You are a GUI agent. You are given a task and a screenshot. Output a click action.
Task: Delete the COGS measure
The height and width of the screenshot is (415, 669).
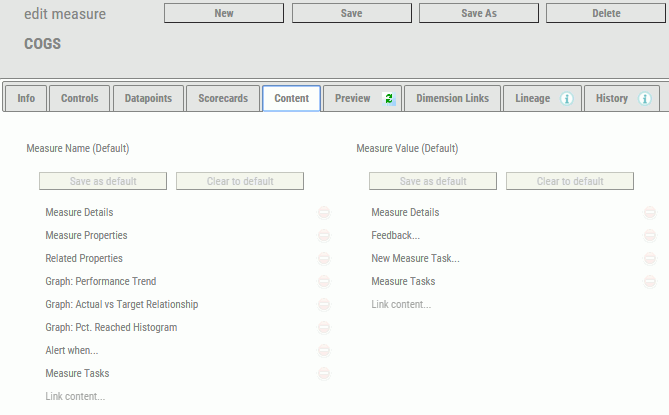click(x=606, y=13)
